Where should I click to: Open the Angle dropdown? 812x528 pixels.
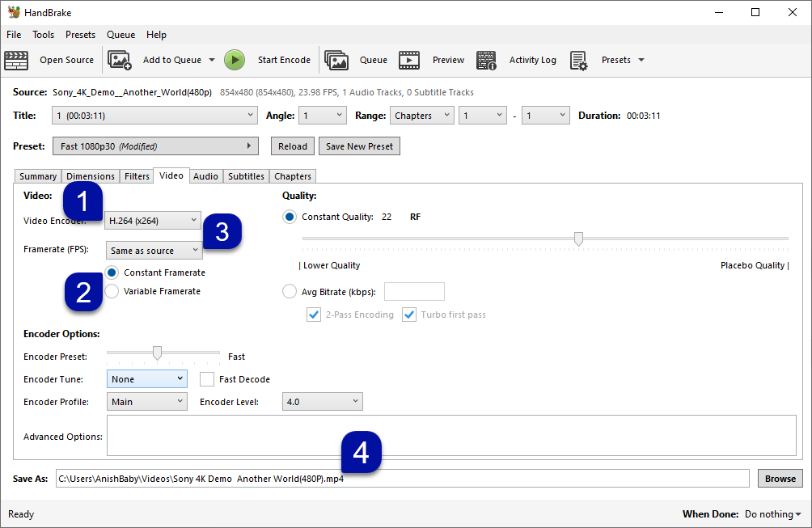[x=323, y=116]
